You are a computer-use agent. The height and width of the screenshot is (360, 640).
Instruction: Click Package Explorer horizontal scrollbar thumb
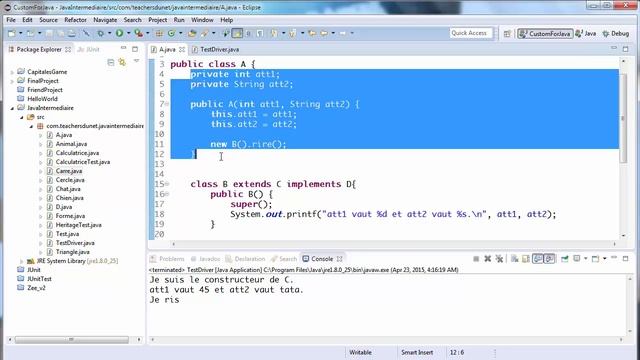tap(71, 340)
